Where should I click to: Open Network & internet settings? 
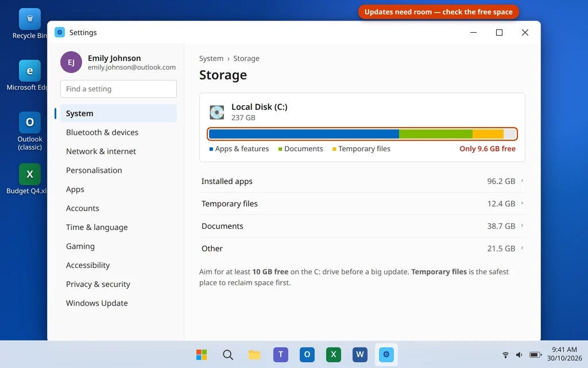pyautogui.click(x=118, y=151)
